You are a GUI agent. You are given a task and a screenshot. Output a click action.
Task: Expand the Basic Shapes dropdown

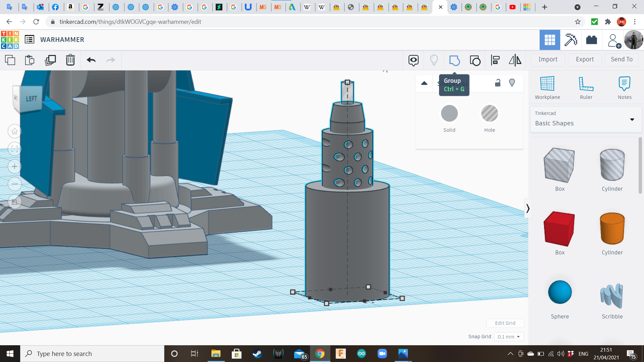tap(632, 119)
